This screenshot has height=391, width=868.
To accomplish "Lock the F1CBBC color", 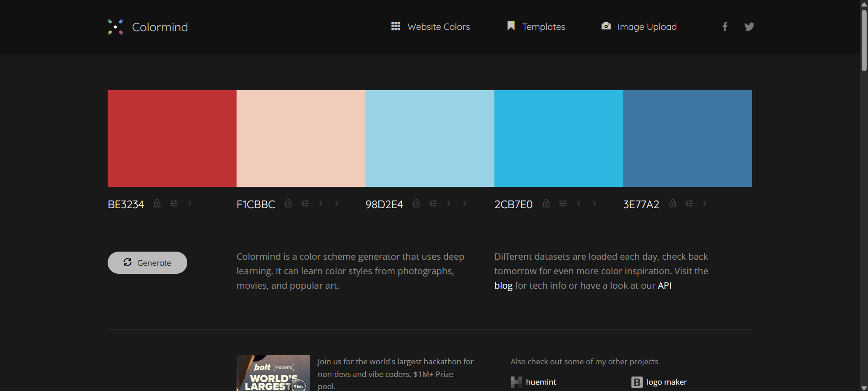I will click(288, 204).
